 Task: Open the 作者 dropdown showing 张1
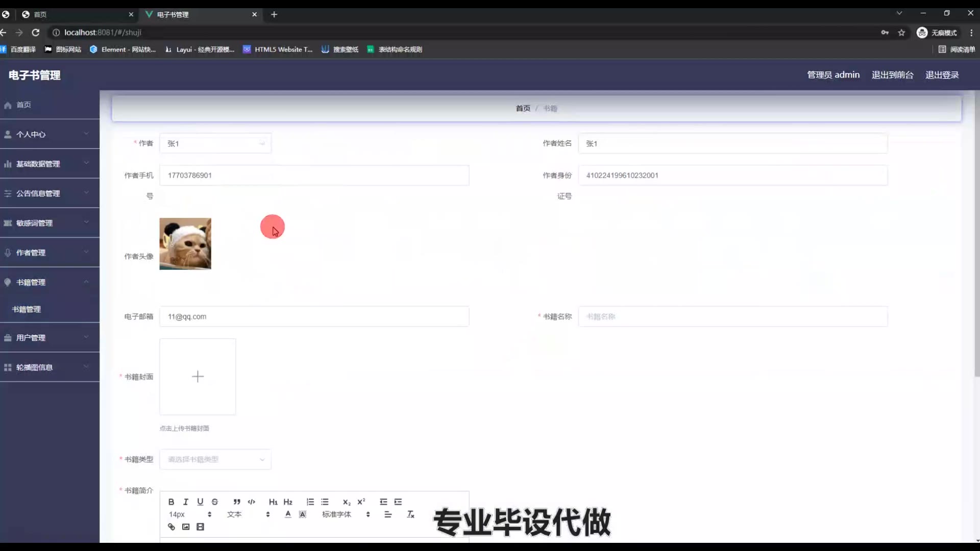(x=215, y=143)
